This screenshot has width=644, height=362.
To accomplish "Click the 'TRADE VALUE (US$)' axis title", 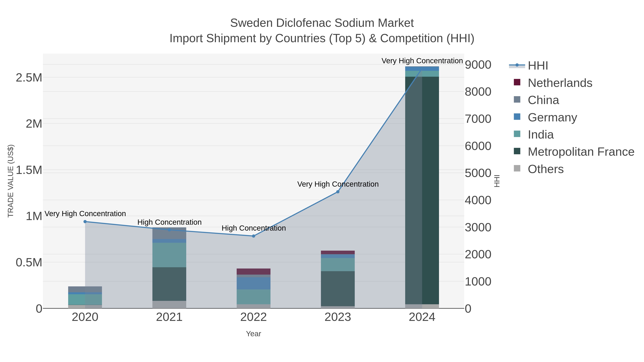I will coord(11,181).
